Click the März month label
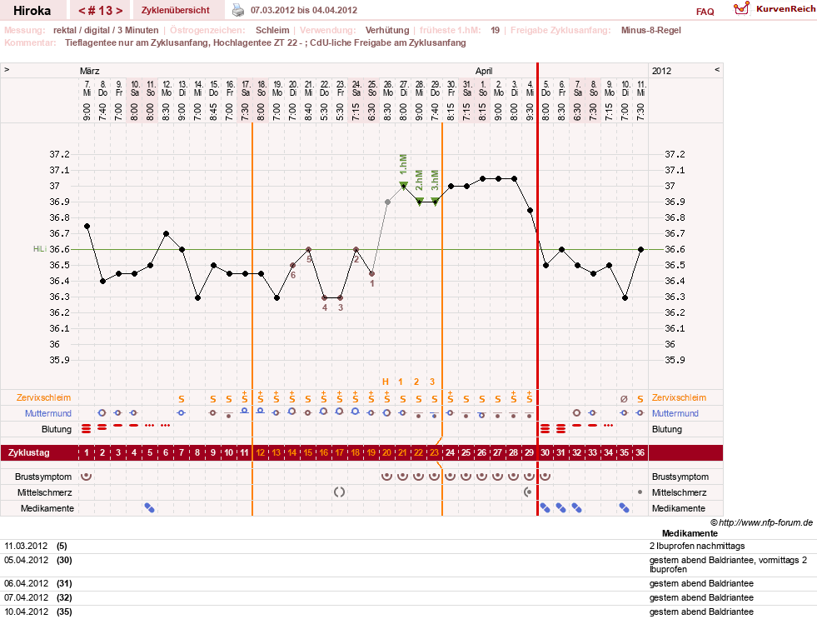This screenshot has width=817, height=644. [90, 71]
